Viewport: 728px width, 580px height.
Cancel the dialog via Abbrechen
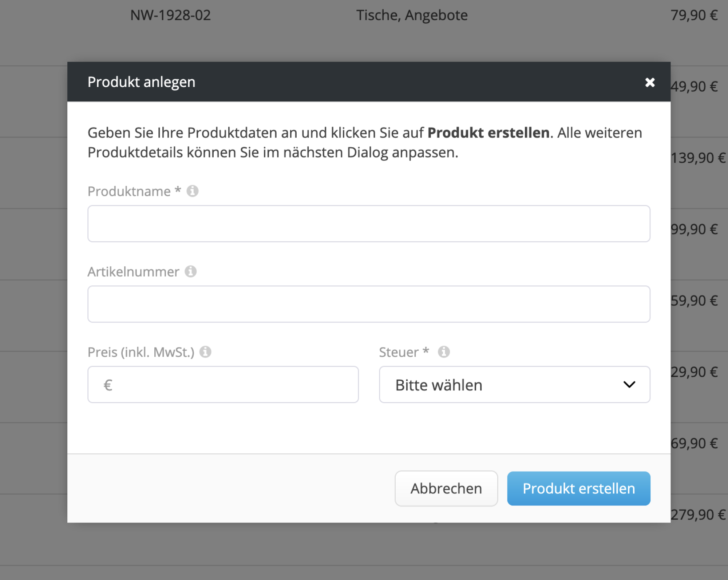446,489
